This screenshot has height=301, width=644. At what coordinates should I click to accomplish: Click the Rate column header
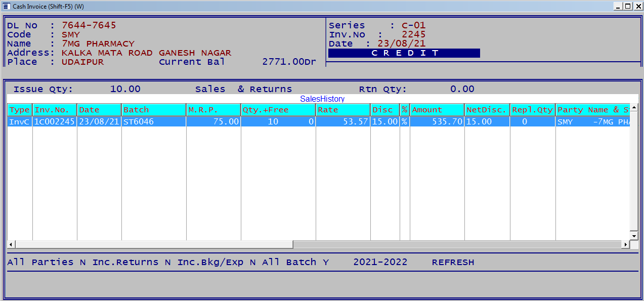pos(343,110)
